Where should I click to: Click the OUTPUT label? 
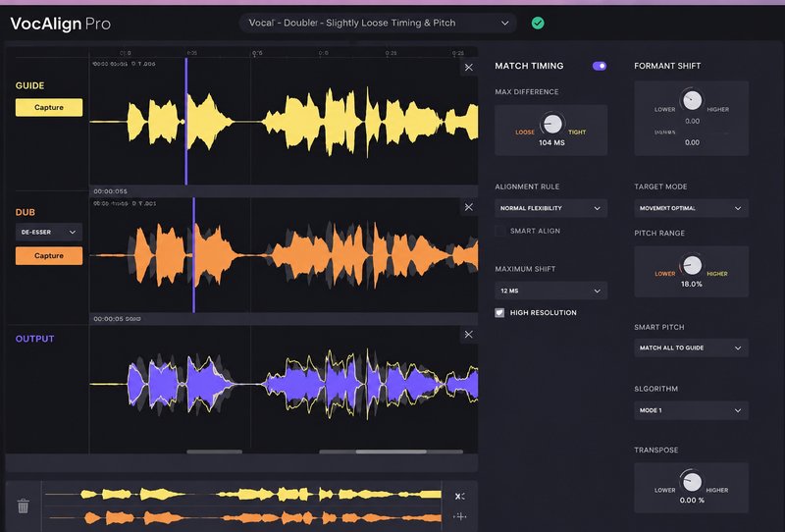tap(34, 339)
